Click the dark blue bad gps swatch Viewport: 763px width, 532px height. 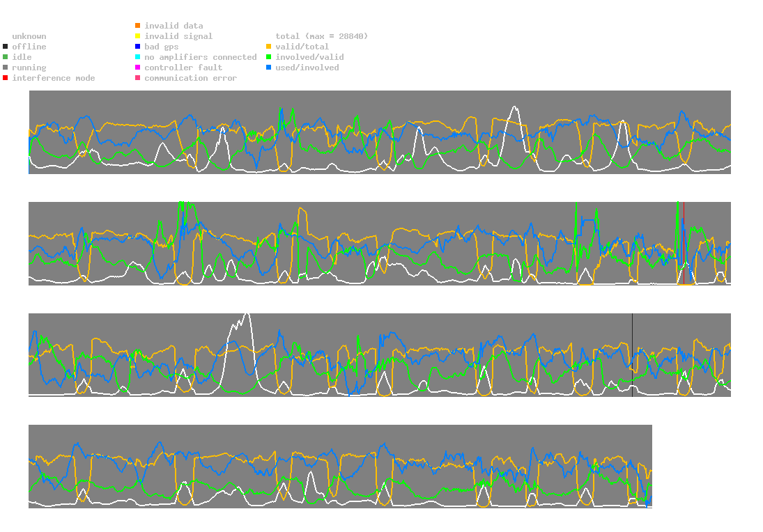pos(138,47)
